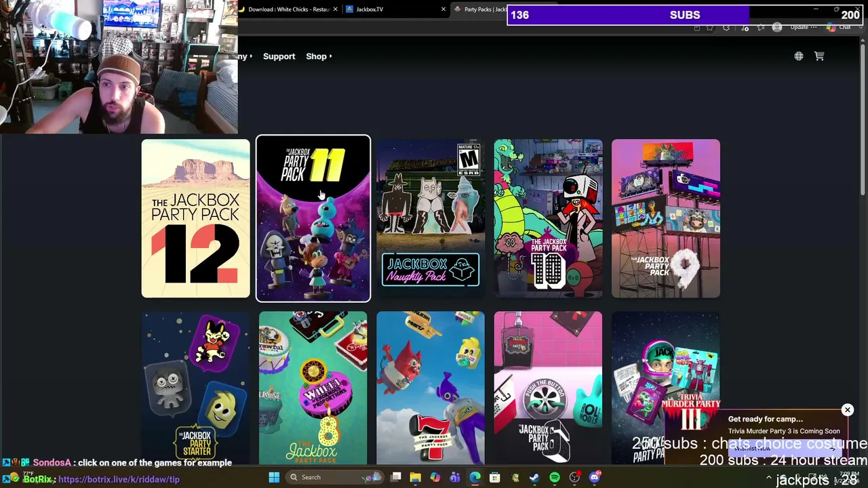
Task: Open Microsoft Teams on the taskbar
Action: (455, 477)
